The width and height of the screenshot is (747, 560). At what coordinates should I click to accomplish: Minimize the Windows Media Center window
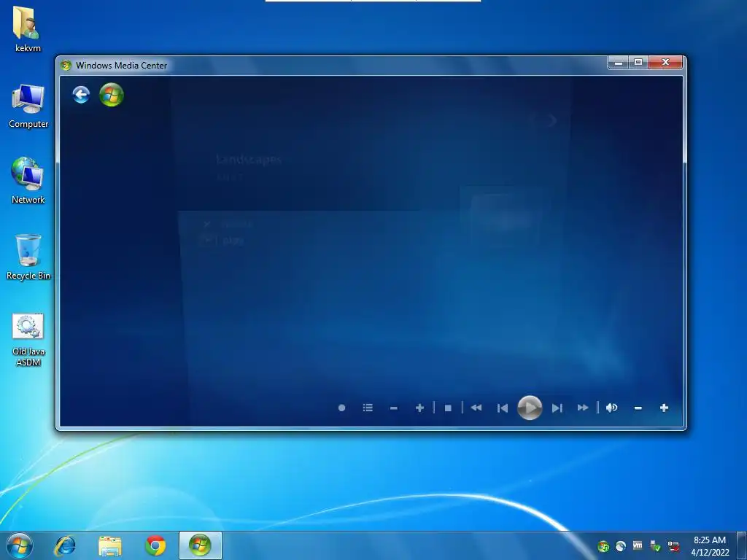619,63
